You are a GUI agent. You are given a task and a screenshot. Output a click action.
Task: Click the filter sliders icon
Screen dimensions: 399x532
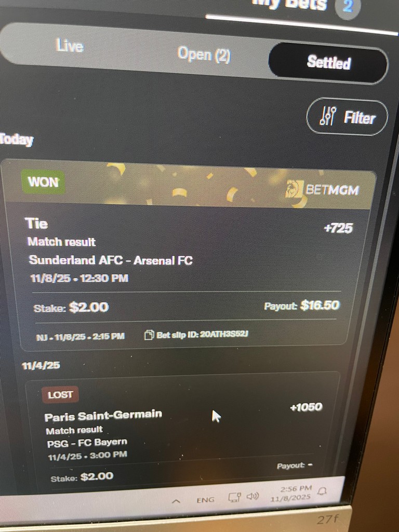point(328,116)
